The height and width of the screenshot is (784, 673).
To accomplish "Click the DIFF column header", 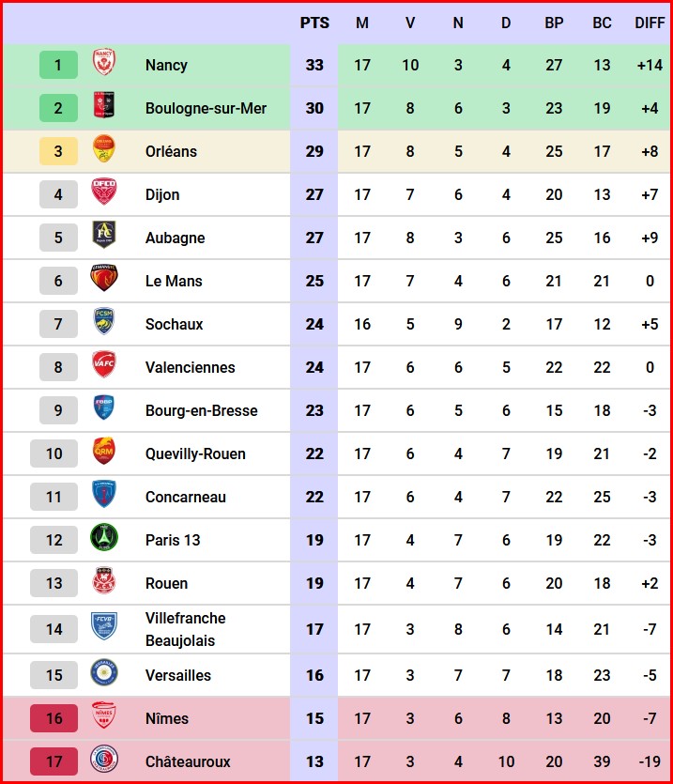I will pyautogui.click(x=650, y=23).
